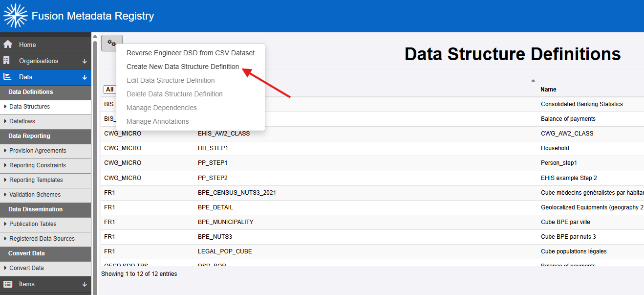
Task: Click the EHIS example Step 2 cell
Action: pos(569,178)
